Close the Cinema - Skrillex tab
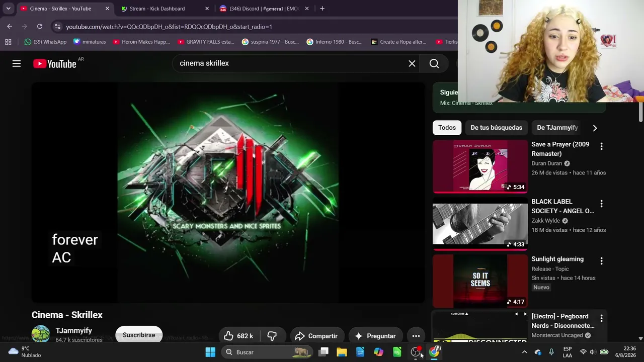 [x=107, y=9]
